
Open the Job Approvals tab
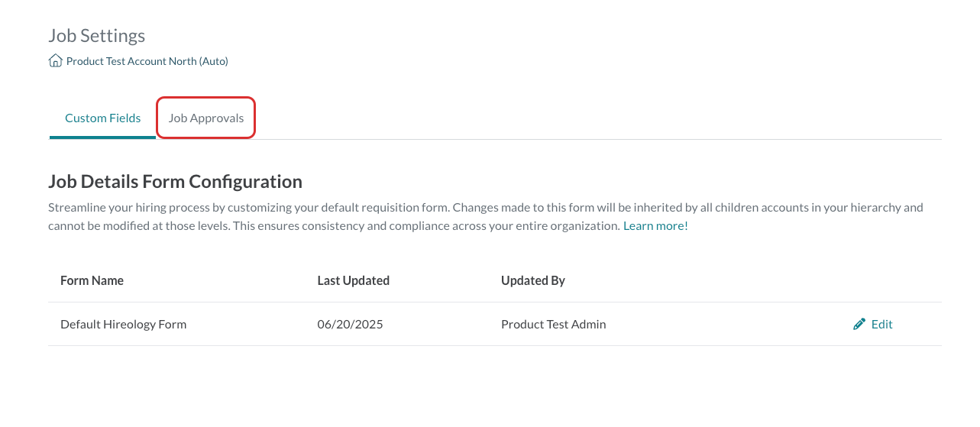coord(206,118)
